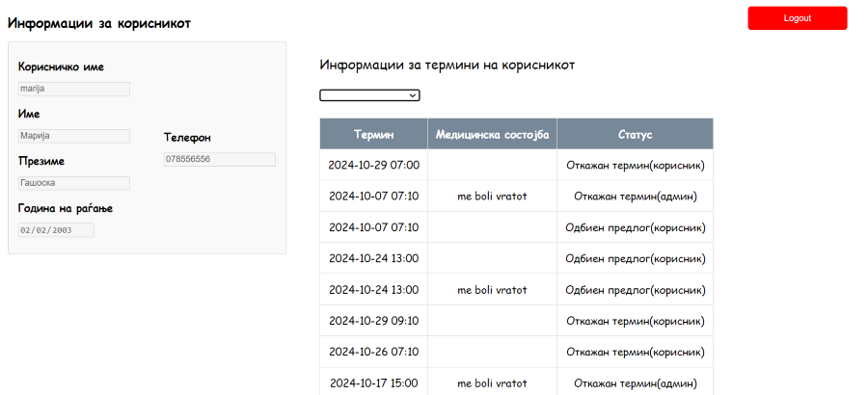This screenshot has height=395, width=868.
Task: Click the 2024-10-26 07:10 appointment cell
Action: coord(373,352)
